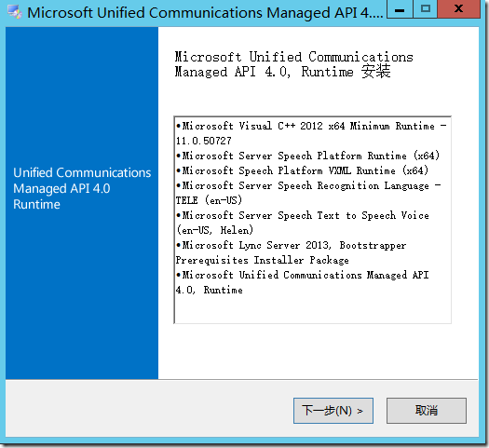Click the heading ending with Runtime 安装
489x448 pixels.
coord(293,64)
